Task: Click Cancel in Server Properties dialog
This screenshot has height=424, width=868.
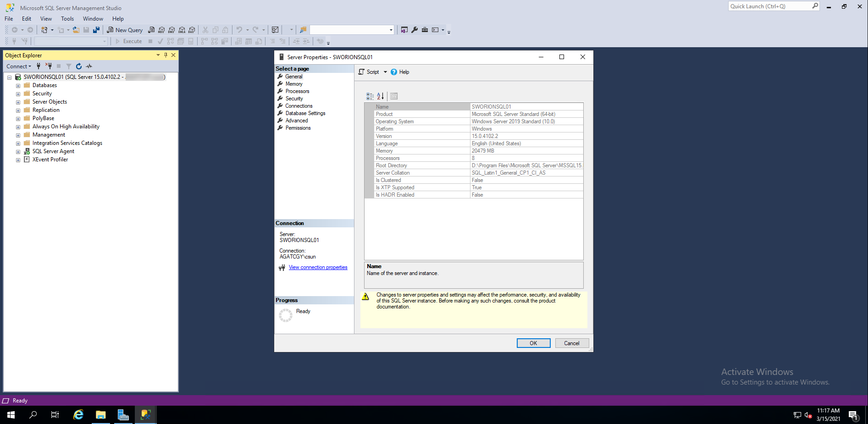Action: [x=572, y=343]
